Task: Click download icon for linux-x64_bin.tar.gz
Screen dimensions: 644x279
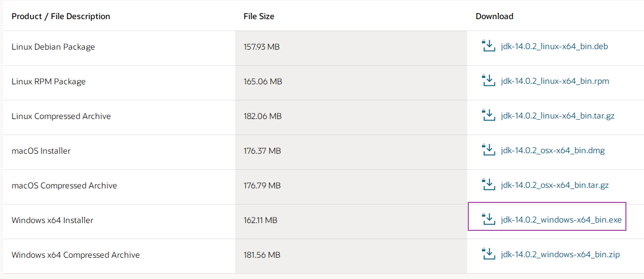Action: pos(488,115)
